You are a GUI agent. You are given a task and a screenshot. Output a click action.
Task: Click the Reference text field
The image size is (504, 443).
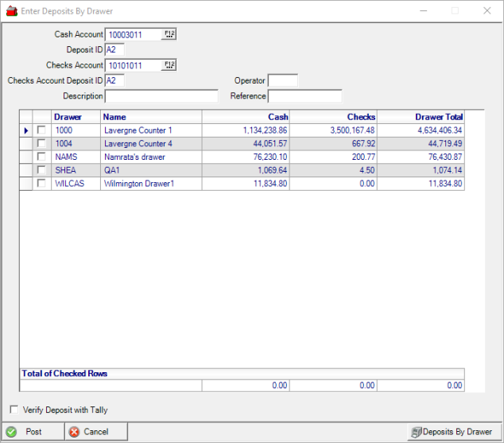point(304,96)
